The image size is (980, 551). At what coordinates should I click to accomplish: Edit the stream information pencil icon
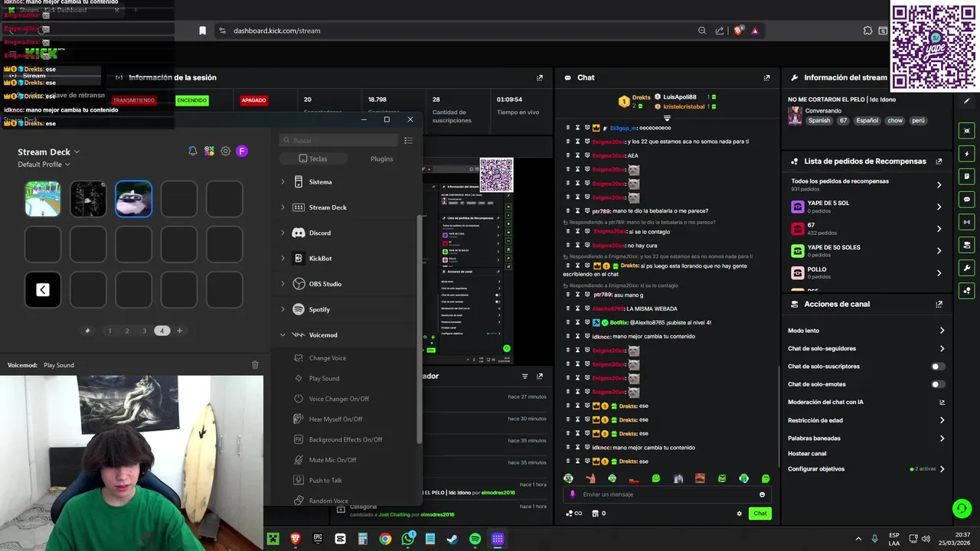(x=967, y=100)
